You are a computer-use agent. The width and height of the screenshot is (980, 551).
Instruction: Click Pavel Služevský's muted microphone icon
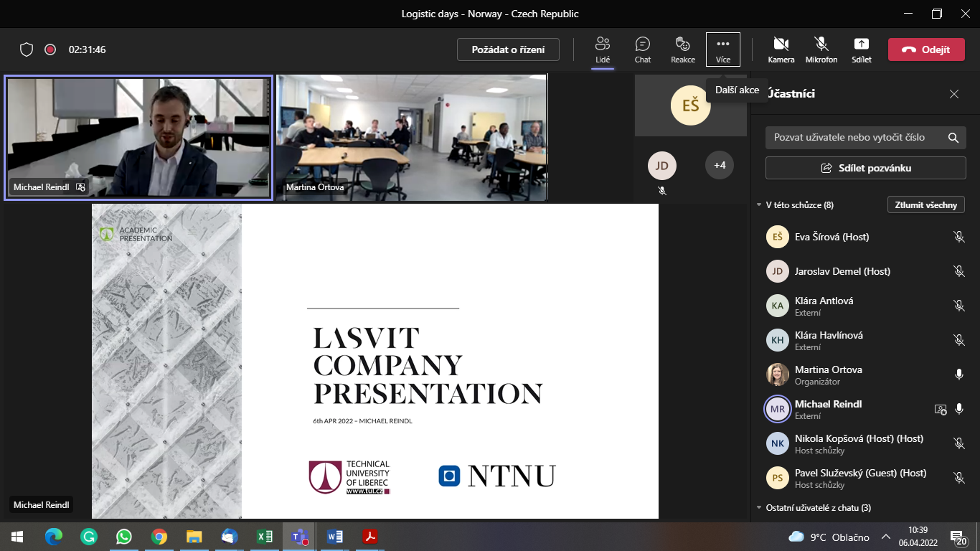point(959,478)
